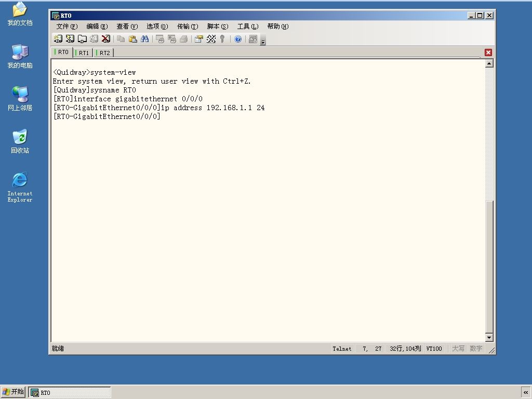Click the vertical scrollbar thumb
This screenshot has height=399, width=532.
point(489,267)
